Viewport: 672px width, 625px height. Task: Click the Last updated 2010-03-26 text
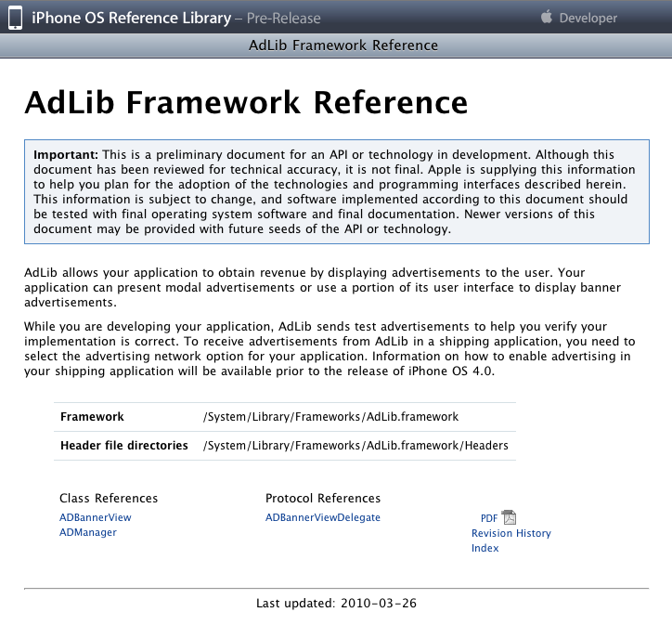[336, 603]
